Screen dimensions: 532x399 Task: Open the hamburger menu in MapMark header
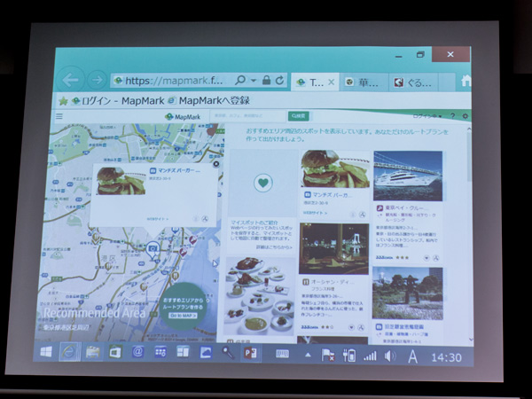click(59, 116)
